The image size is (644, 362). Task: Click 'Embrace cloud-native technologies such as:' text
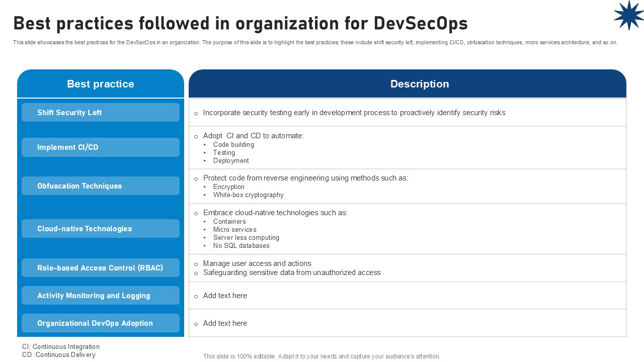click(275, 213)
